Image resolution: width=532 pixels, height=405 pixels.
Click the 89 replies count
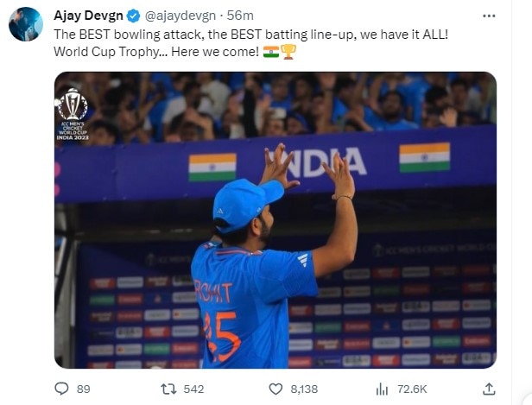point(83,389)
